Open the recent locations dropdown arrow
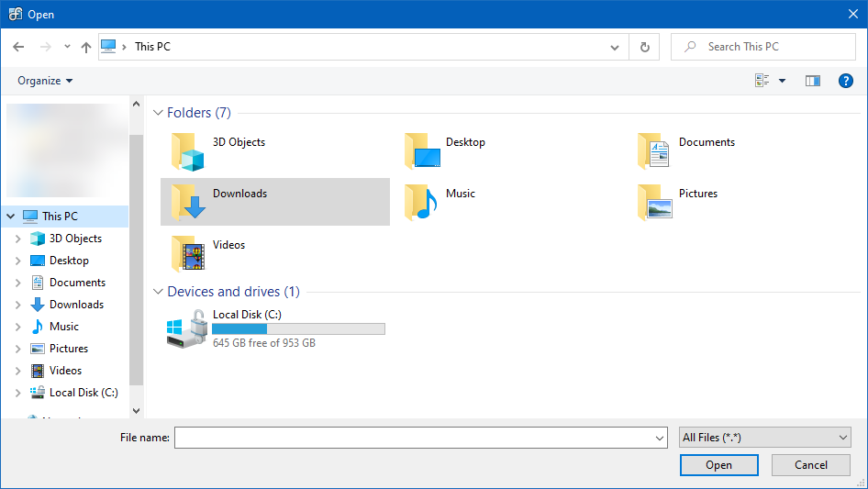Image resolution: width=868 pixels, height=489 pixels. tap(67, 47)
